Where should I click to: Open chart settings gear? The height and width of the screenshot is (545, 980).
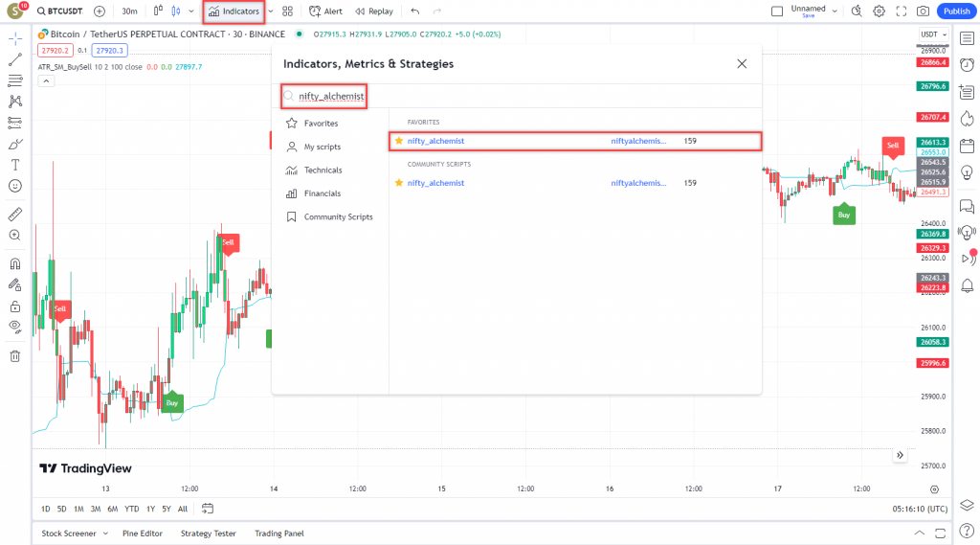[x=879, y=11]
